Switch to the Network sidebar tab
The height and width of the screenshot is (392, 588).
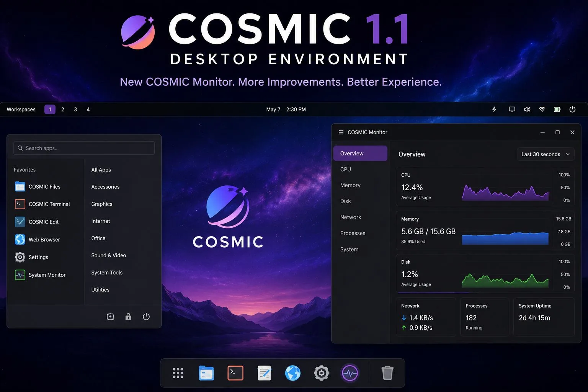351,217
